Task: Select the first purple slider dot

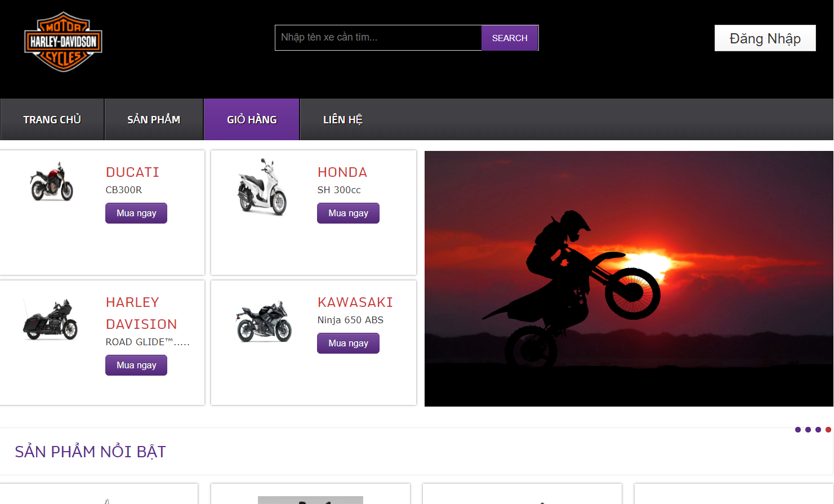Action: coord(798,430)
